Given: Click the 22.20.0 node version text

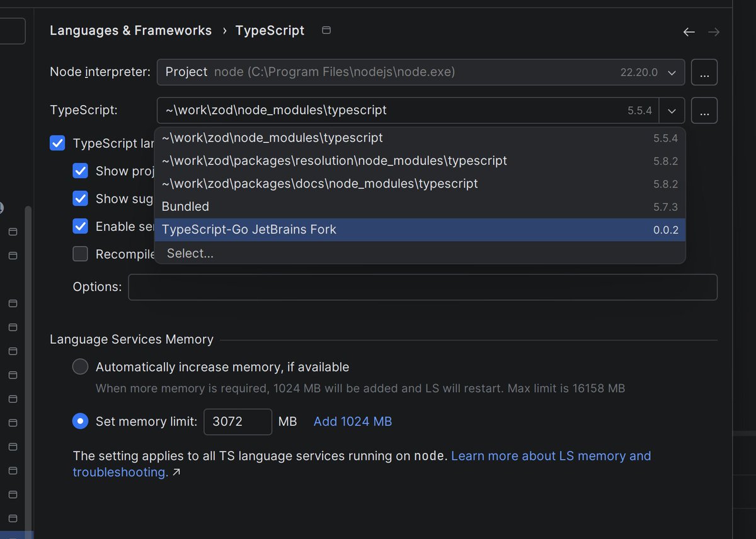Looking at the screenshot, I should point(639,72).
